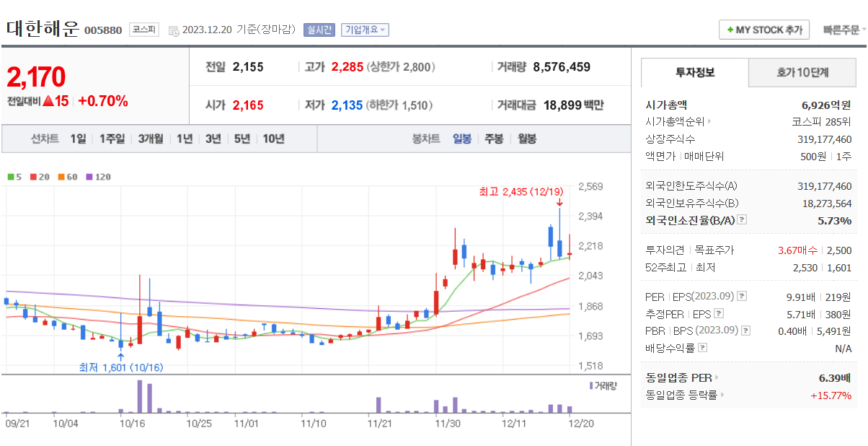The height and width of the screenshot is (446, 868).
Task: Click the MY STOCK 추가 button
Action: [x=764, y=30]
